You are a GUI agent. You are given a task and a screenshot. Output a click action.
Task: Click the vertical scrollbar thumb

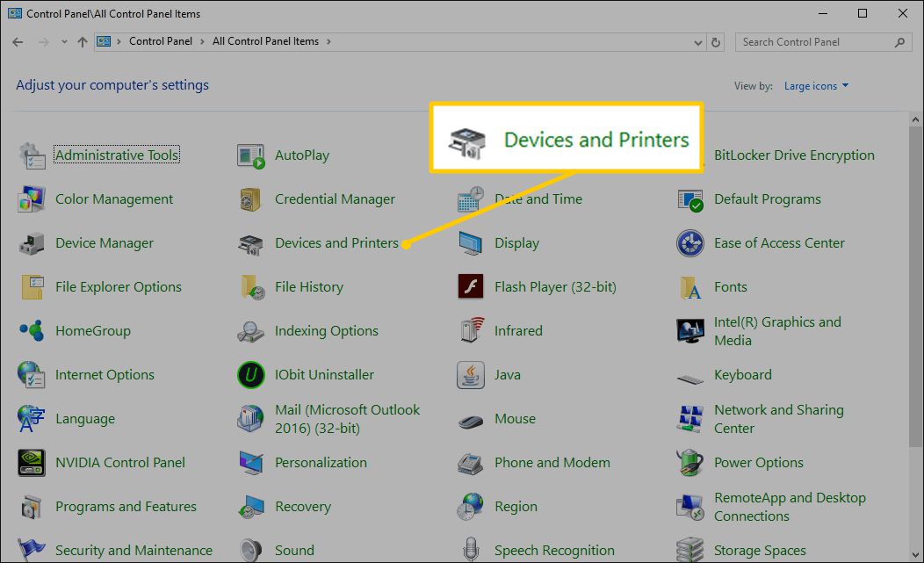click(x=915, y=286)
